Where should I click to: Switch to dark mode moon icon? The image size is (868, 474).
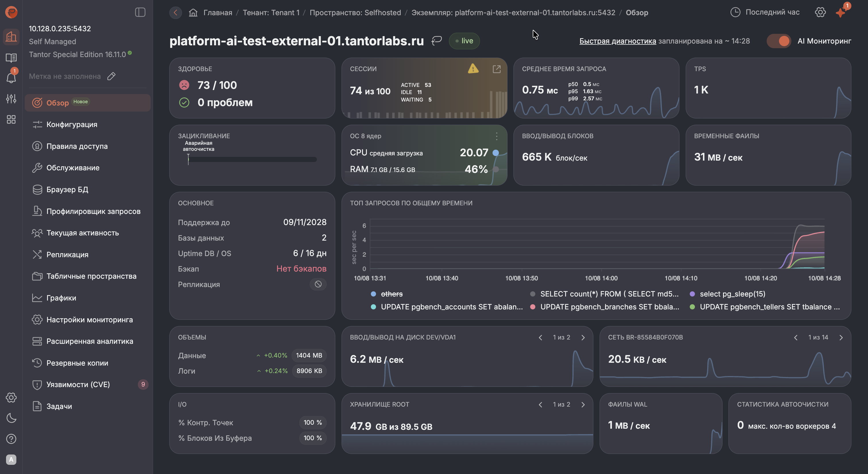click(x=11, y=418)
